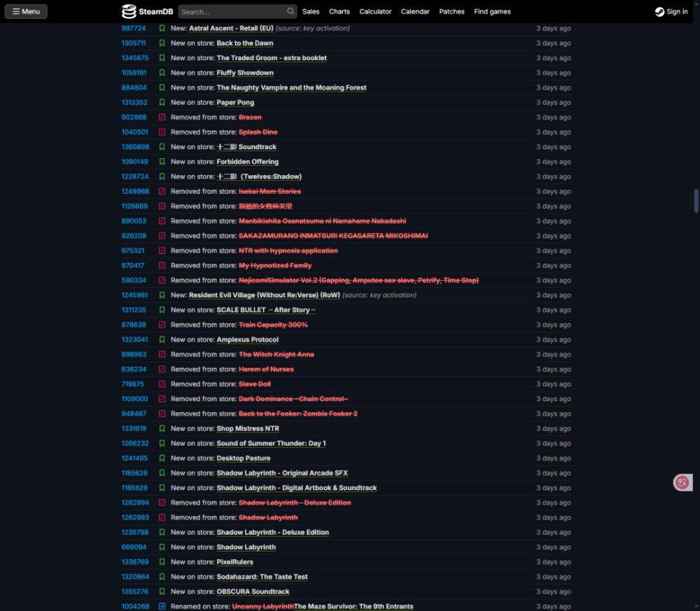
Task: Open Find games
Action: [x=492, y=12]
